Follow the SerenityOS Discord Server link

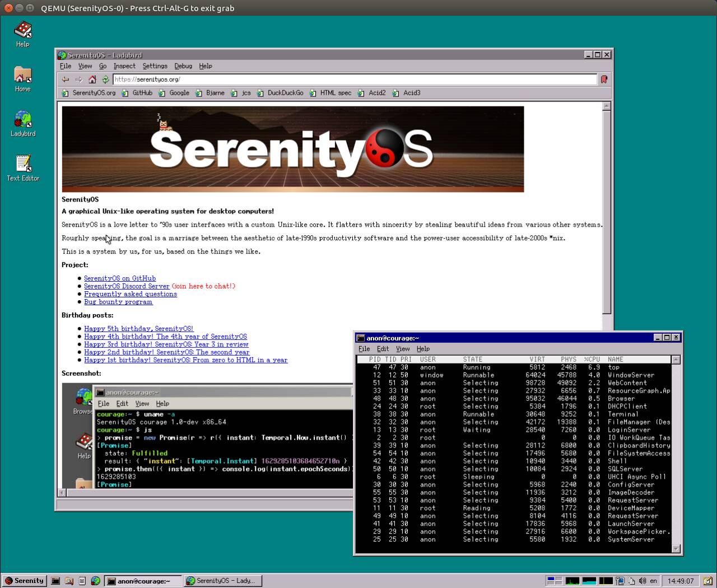pyautogui.click(x=127, y=286)
